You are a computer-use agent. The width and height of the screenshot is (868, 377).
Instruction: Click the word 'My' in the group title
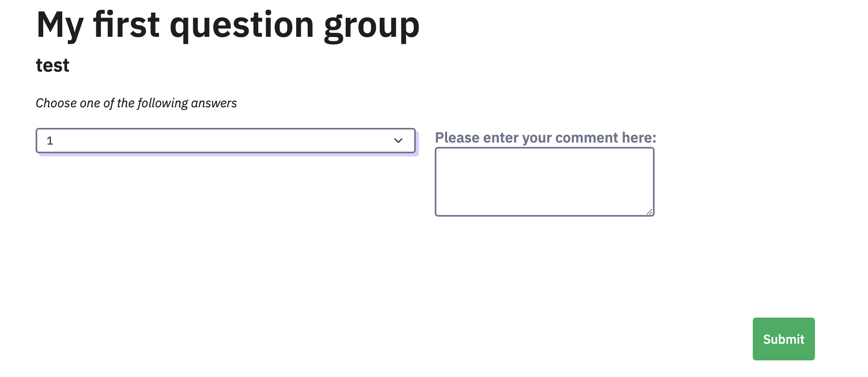(x=60, y=25)
